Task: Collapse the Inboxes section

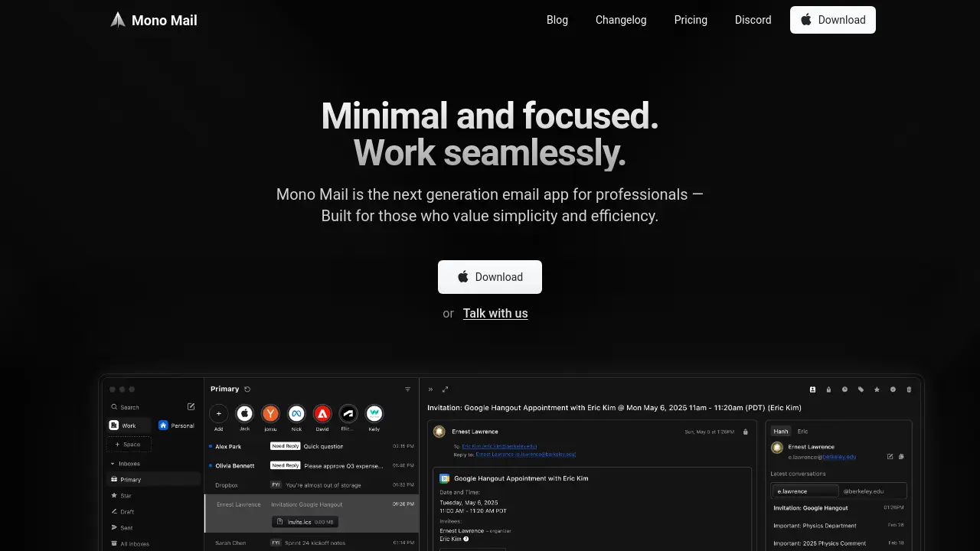Action: point(125,464)
